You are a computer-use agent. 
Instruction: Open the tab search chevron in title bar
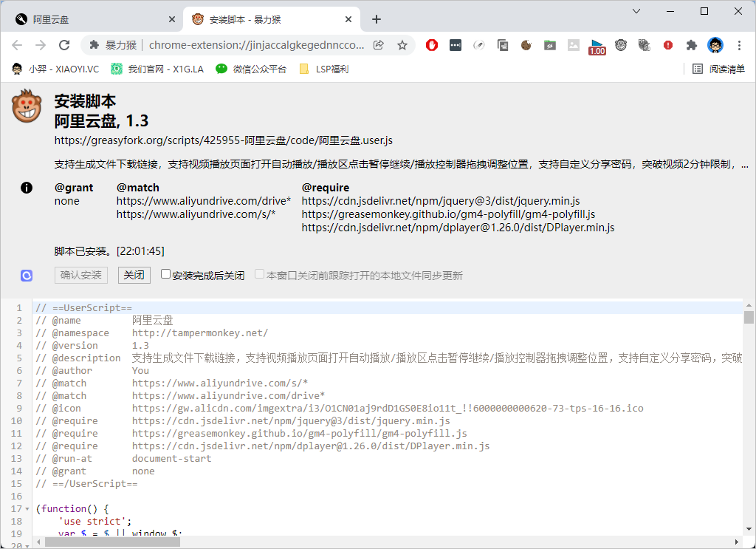[636, 11]
